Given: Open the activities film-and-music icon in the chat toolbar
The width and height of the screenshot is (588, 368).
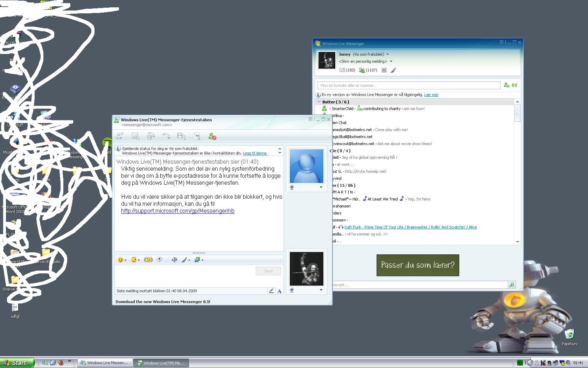Looking at the screenshot, I should (x=181, y=136).
